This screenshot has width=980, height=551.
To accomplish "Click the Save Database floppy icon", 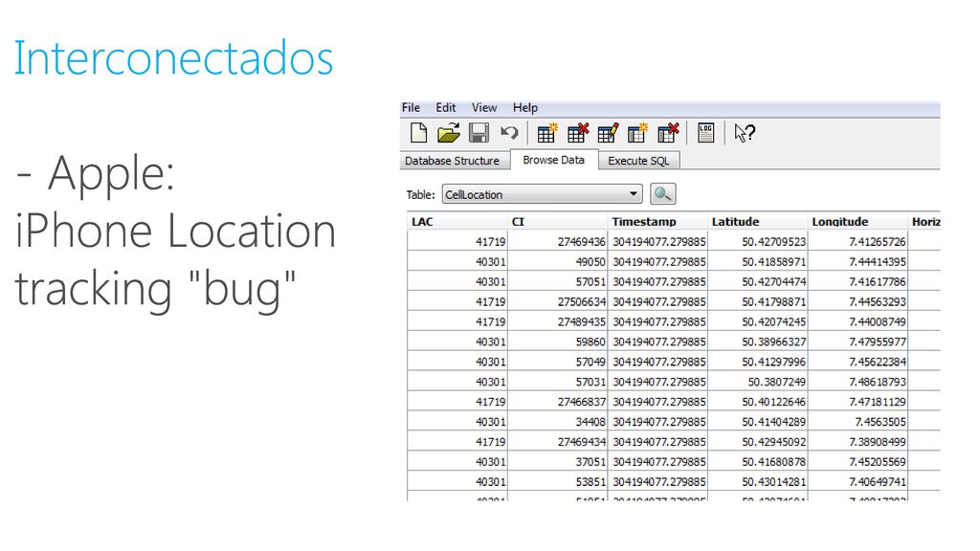I will click(x=479, y=133).
